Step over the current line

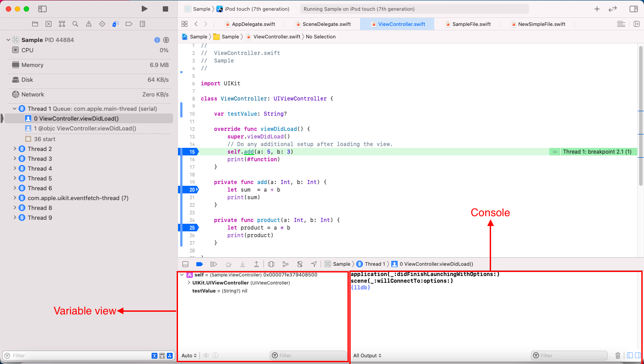[x=228, y=264]
